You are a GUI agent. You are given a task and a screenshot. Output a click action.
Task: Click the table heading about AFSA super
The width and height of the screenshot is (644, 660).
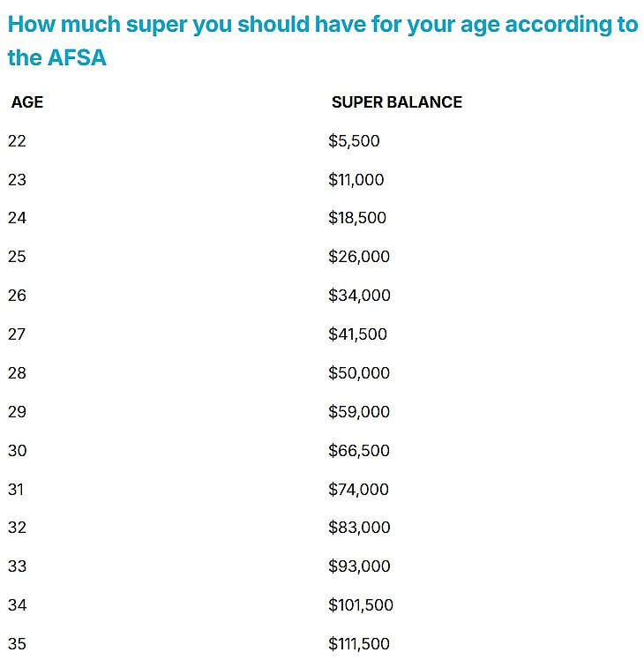[x=323, y=41]
